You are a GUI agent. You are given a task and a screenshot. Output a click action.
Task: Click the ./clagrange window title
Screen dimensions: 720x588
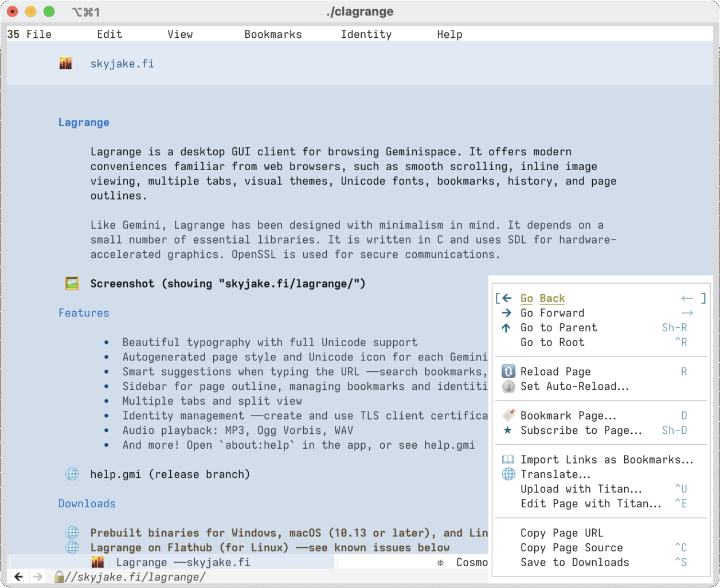click(360, 11)
